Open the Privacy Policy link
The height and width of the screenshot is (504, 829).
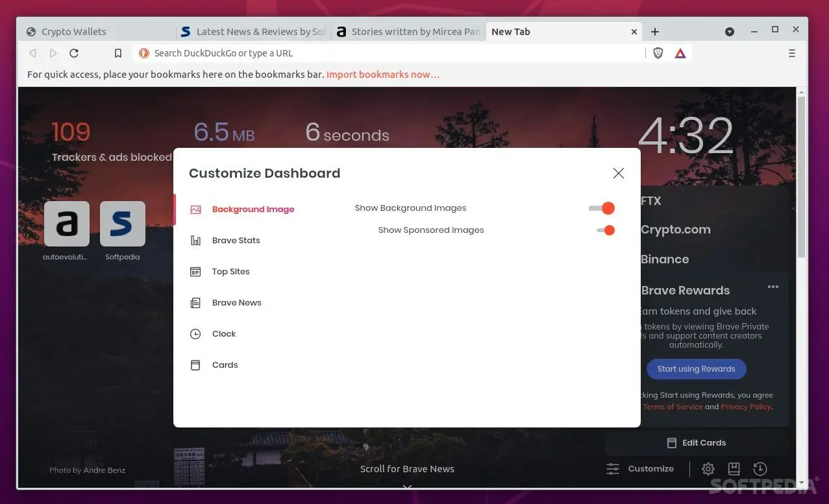[746, 407]
